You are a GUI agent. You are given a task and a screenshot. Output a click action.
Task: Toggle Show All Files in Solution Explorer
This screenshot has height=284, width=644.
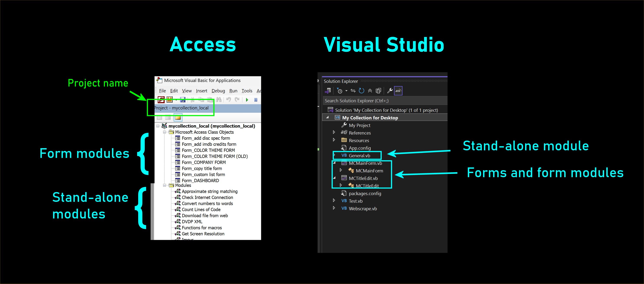click(378, 91)
